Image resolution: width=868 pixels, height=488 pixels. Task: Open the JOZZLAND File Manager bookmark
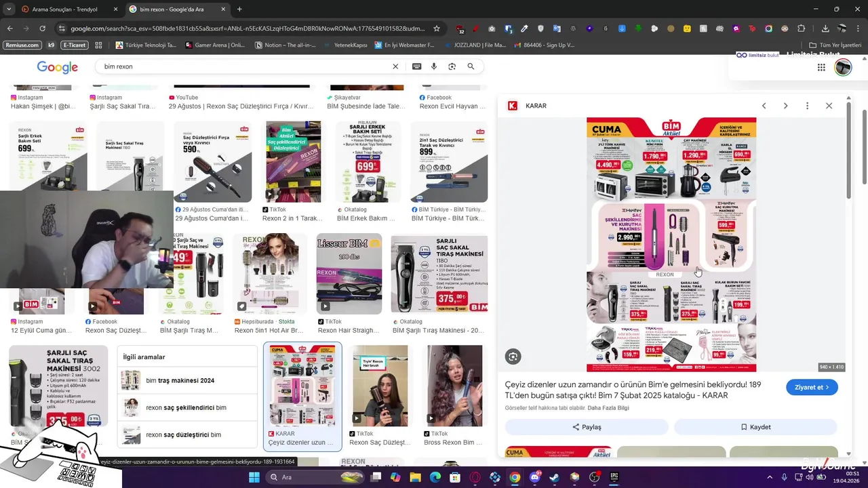point(475,45)
